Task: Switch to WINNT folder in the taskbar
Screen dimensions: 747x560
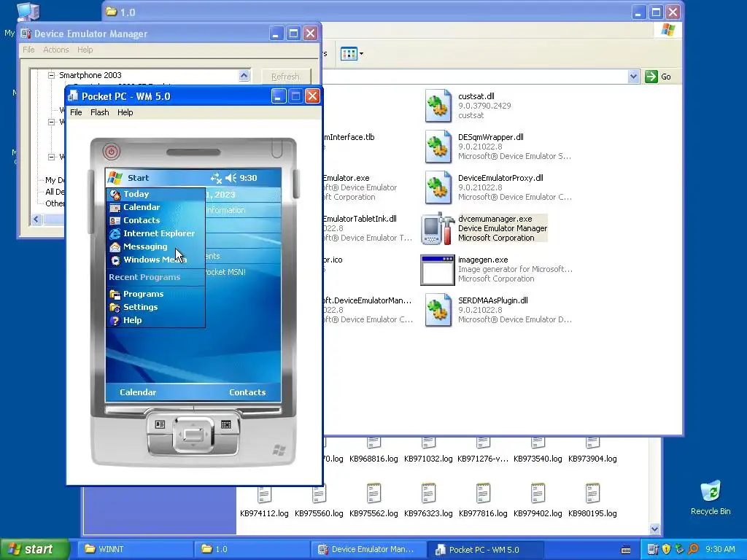Action: (136, 549)
